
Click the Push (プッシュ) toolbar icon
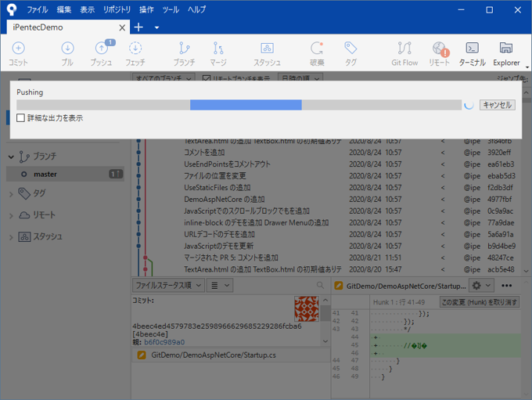pyautogui.click(x=102, y=54)
